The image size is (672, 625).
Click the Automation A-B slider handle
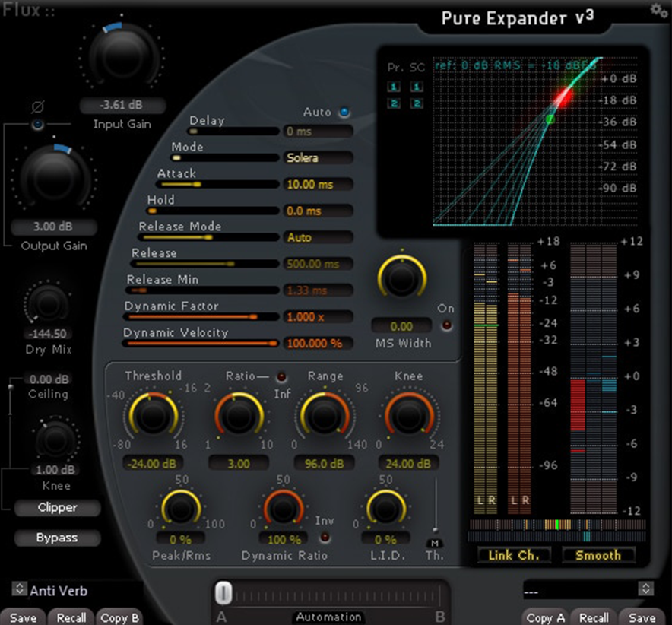[x=224, y=592]
